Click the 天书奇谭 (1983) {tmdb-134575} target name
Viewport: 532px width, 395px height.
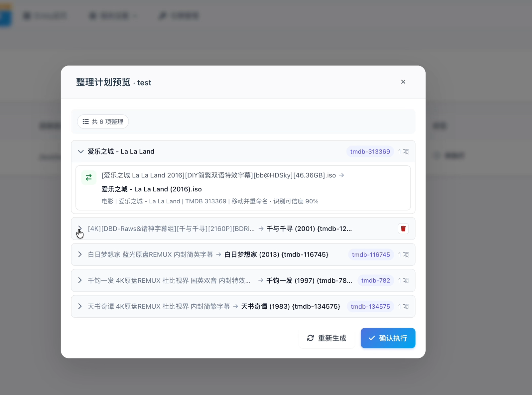pyautogui.click(x=291, y=306)
